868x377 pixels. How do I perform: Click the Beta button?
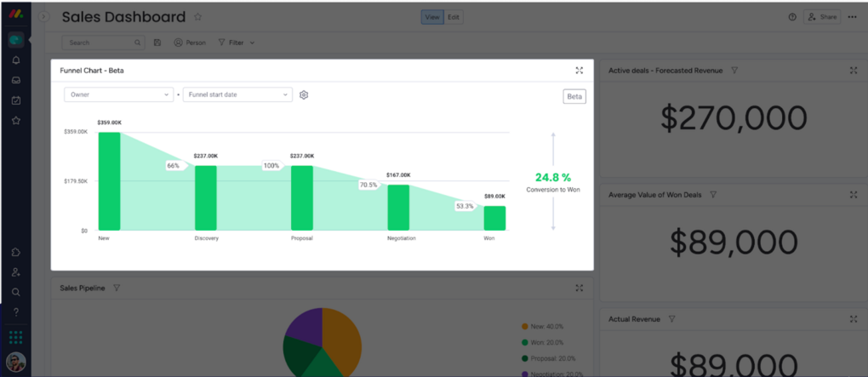point(574,96)
